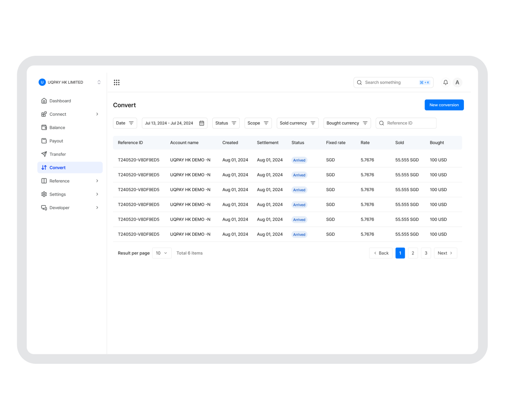
Task: Open the Balance menu item
Action: pos(70,128)
